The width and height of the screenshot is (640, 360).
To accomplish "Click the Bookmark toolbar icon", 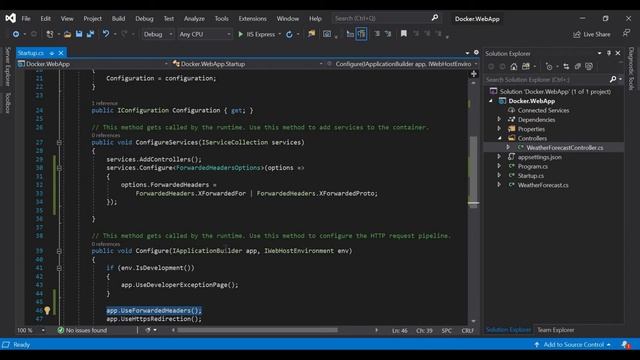I will (x=404, y=34).
